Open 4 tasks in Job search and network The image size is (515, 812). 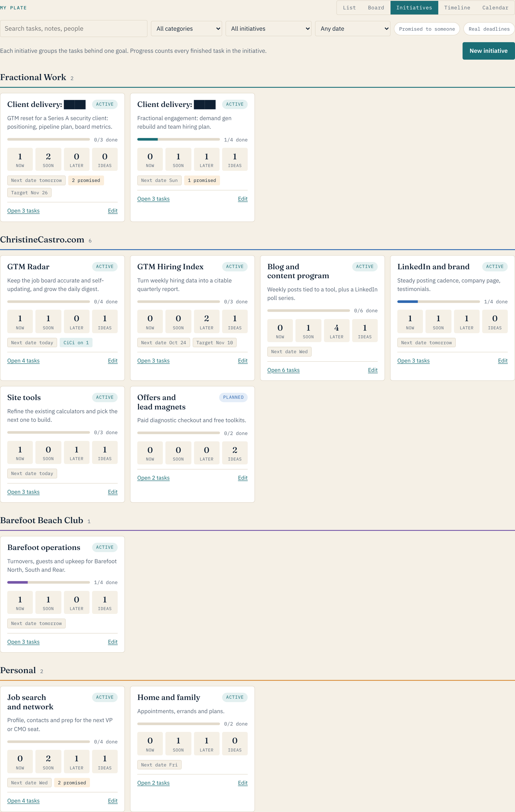[23, 801]
